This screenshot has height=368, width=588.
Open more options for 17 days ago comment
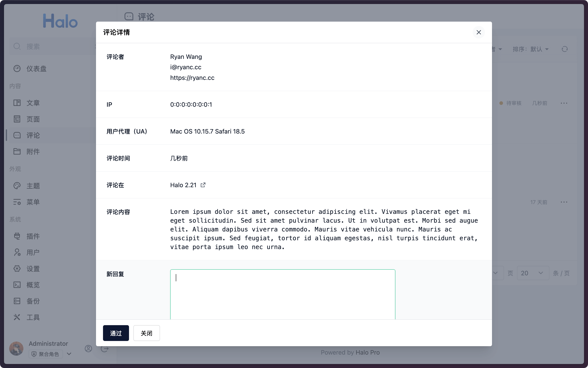click(564, 202)
